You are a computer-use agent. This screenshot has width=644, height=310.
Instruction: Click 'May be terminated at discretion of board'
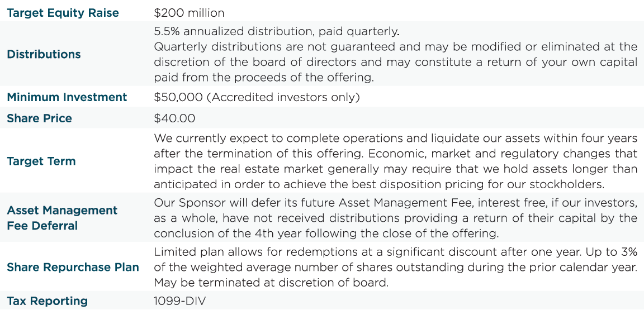point(271,283)
